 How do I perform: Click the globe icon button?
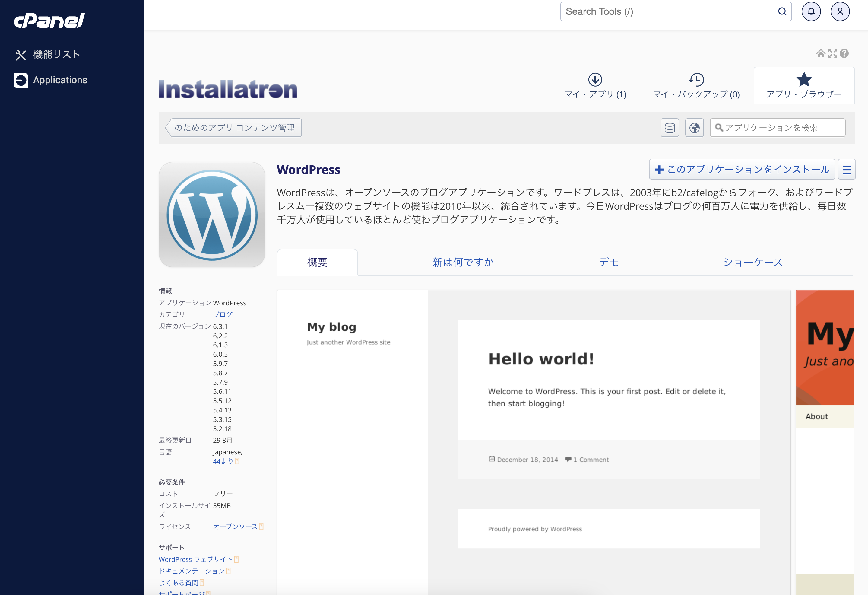point(694,128)
